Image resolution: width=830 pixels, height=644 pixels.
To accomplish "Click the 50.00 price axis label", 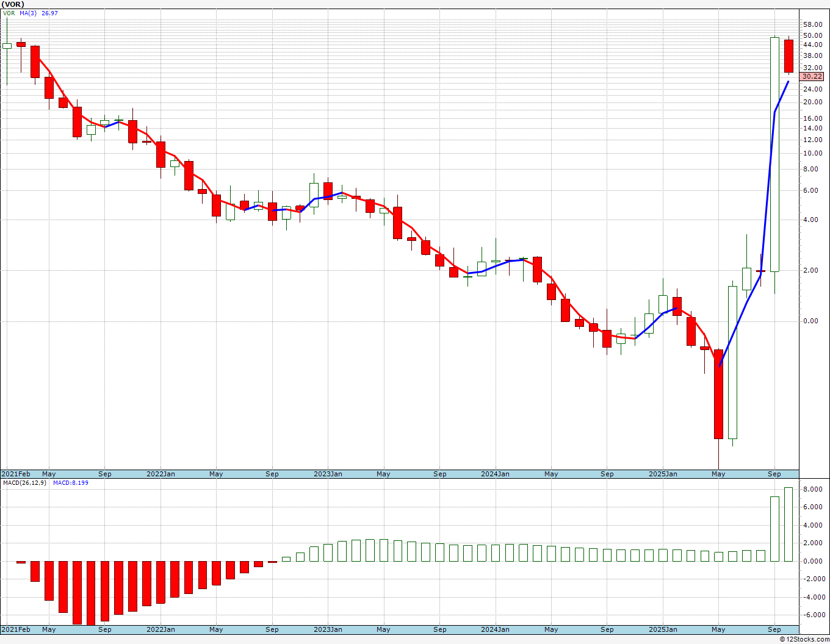I will (x=813, y=35).
